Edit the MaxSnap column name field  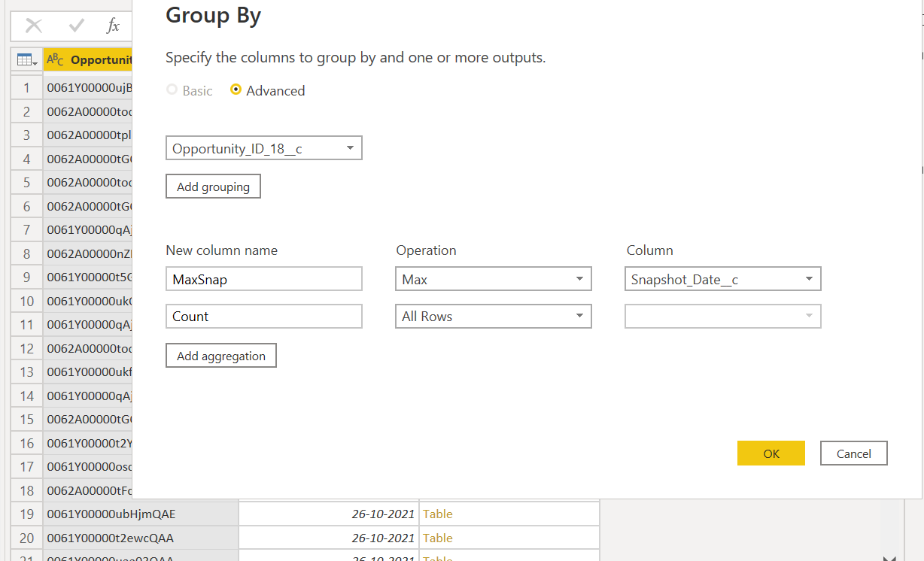(264, 279)
